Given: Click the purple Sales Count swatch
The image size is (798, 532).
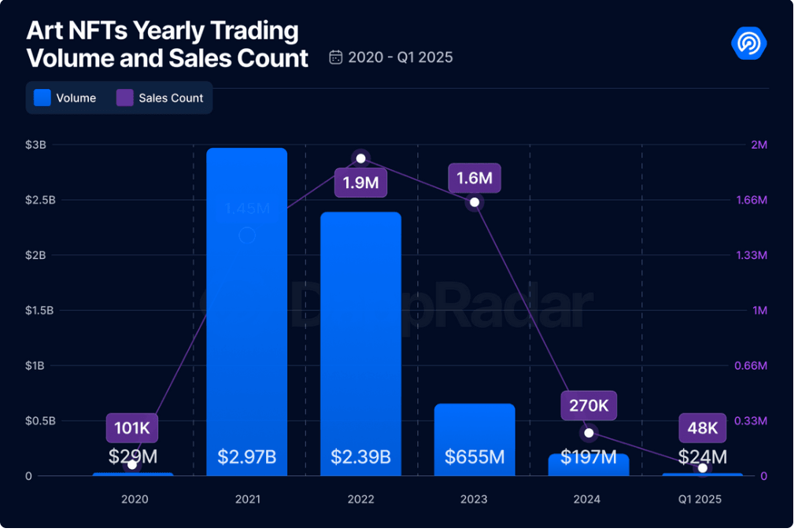Looking at the screenshot, I should click(x=125, y=98).
